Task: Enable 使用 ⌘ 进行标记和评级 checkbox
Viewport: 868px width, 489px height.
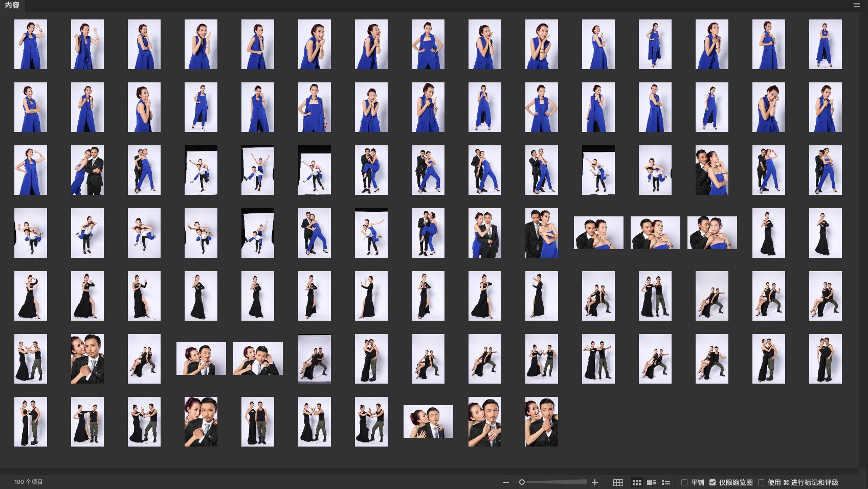Action: tap(761, 482)
